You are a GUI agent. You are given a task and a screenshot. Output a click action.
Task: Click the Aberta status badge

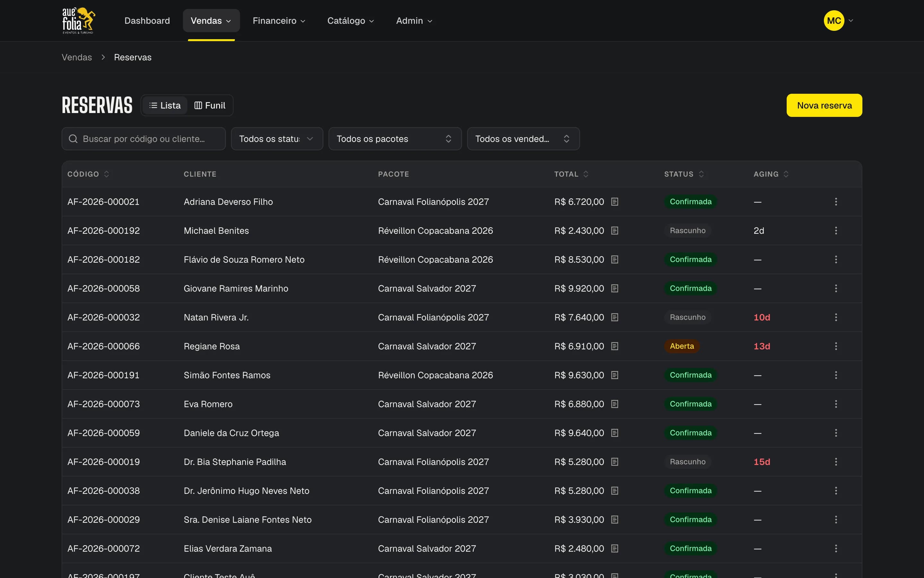(x=681, y=346)
